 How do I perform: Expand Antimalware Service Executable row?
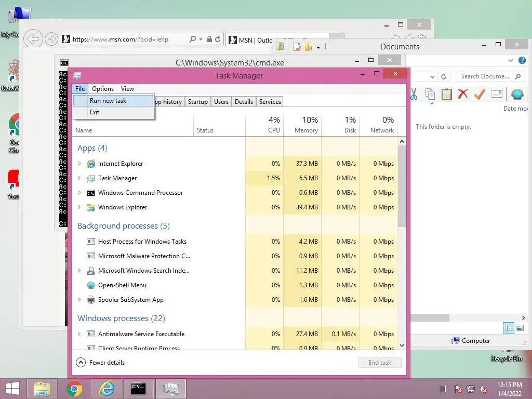click(x=79, y=334)
